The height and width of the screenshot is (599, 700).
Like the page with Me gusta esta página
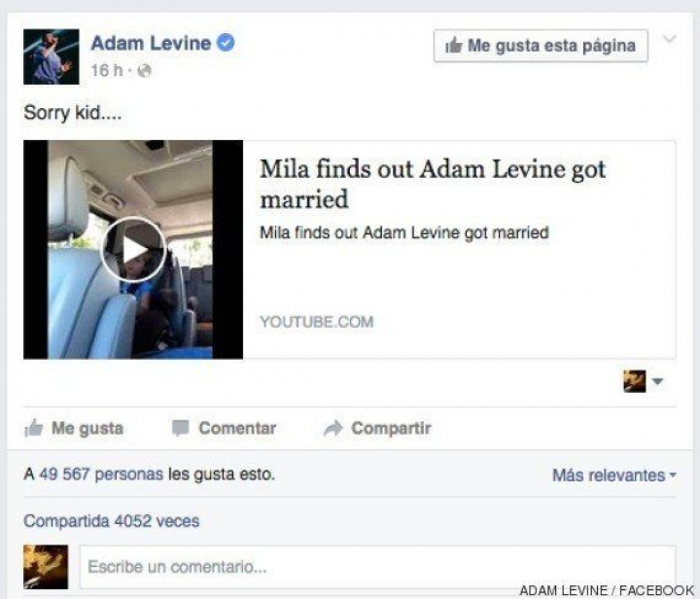pos(541,46)
